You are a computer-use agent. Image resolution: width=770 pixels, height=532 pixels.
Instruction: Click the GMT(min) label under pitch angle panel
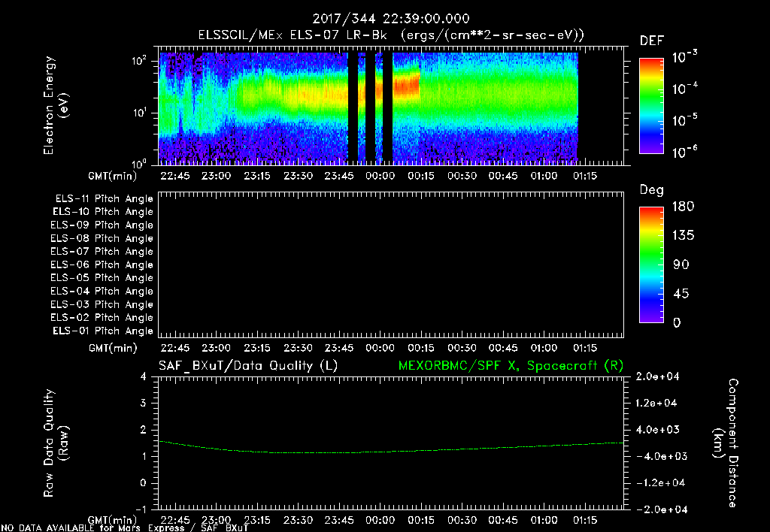(113, 348)
